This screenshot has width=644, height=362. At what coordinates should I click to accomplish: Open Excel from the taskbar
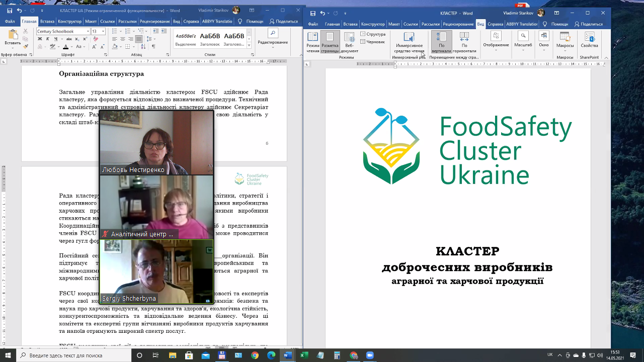click(304, 355)
